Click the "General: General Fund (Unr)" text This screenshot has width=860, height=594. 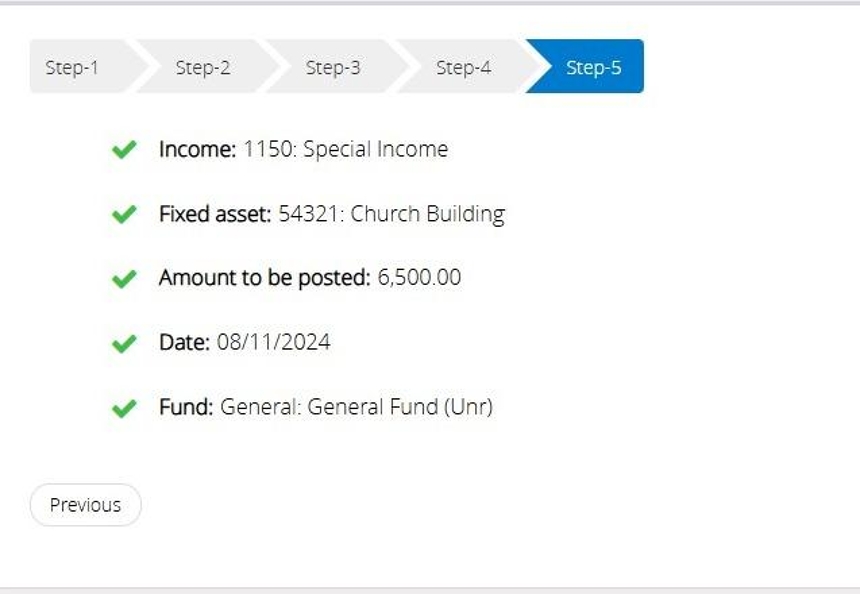(356, 407)
